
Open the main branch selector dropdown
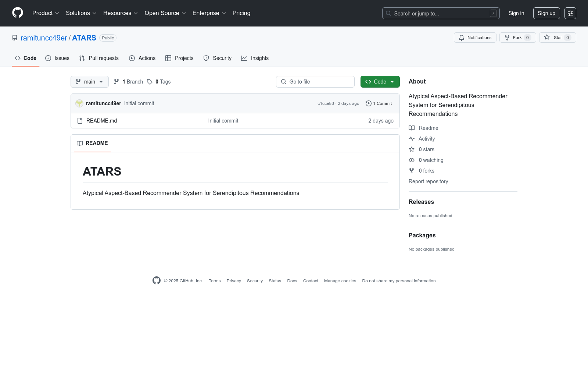90,82
